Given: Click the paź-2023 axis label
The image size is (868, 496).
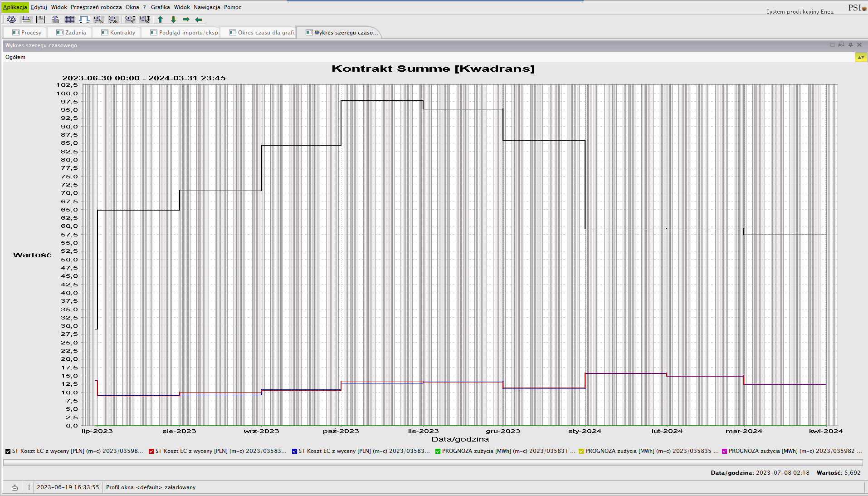Looking at the screenshot, I should click(341, 431).
